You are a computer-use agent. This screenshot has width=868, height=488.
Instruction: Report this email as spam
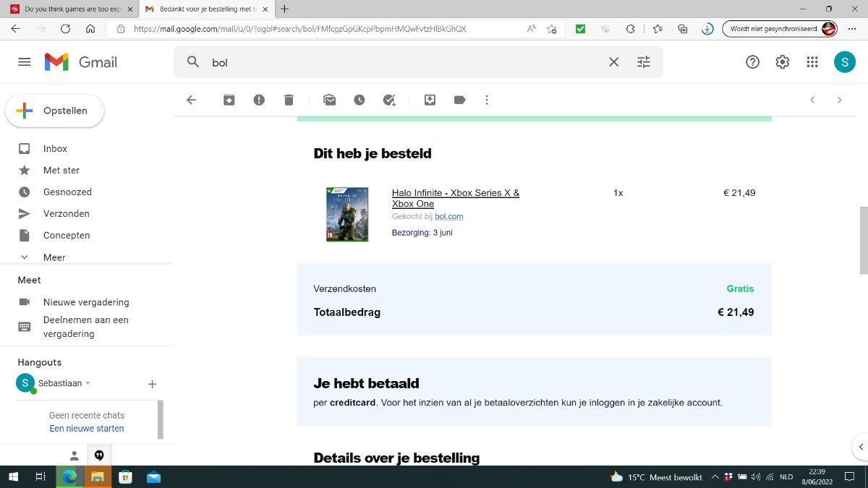(259, 100)
